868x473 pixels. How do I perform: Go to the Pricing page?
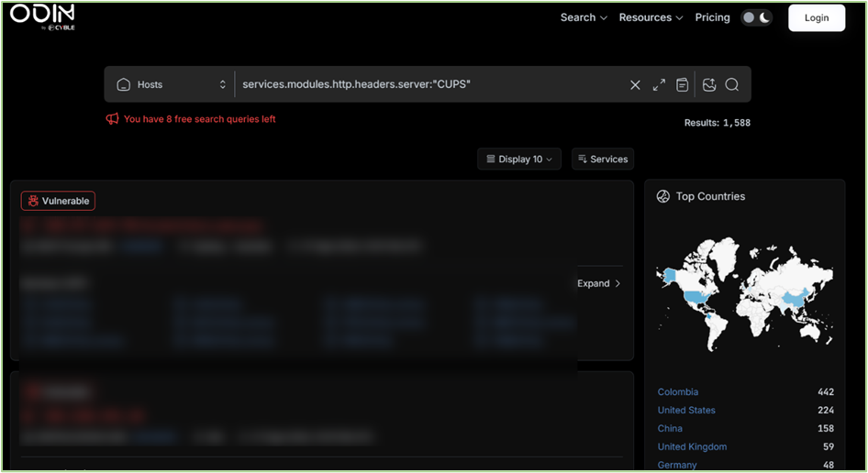pos(712,17)
